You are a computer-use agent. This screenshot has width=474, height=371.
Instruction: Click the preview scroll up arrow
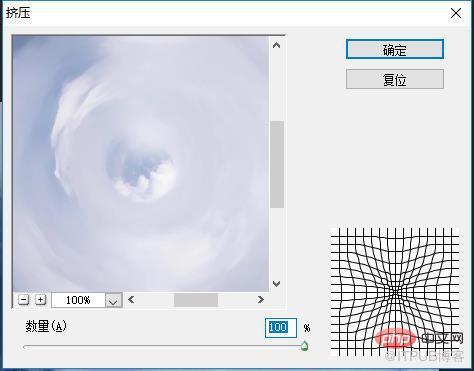276,45
